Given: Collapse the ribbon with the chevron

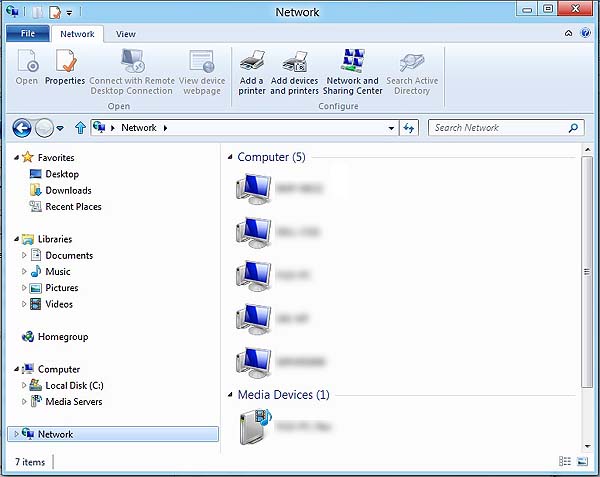Looking at the screenshot, I should click(570, 33).
